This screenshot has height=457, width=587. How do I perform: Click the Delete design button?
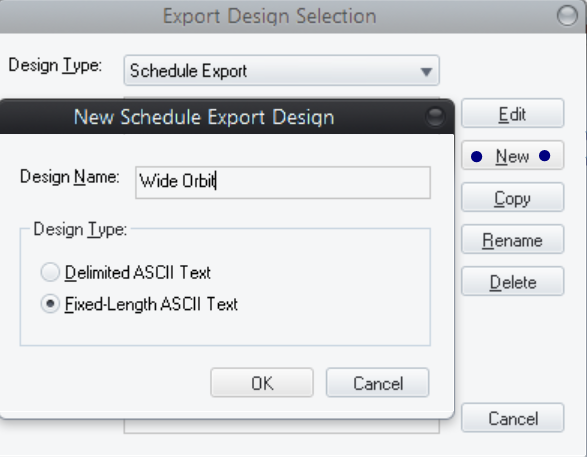(513, 282)
